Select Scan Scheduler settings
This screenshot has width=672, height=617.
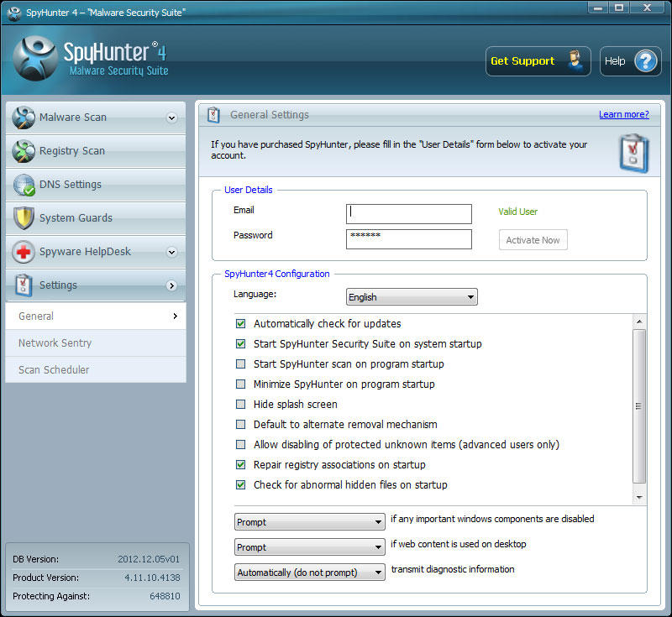pos(96,369)
